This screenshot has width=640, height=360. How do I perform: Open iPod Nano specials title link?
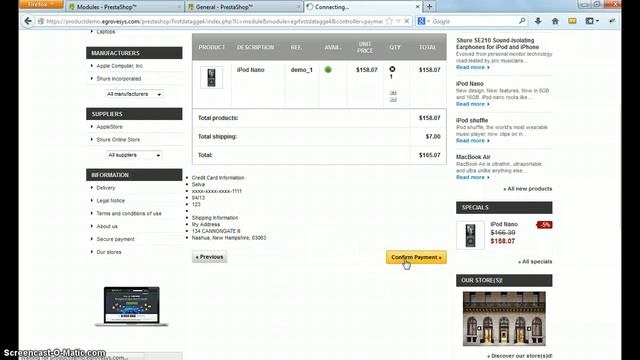tap(504, 224)
